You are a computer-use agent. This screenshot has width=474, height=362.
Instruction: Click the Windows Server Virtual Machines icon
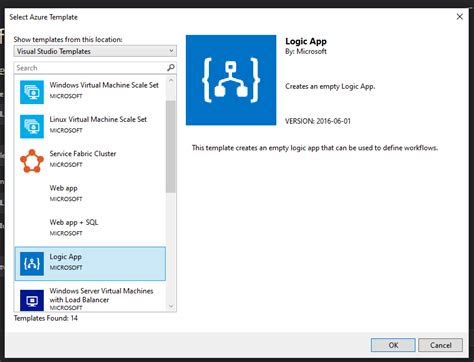point(32,300)
